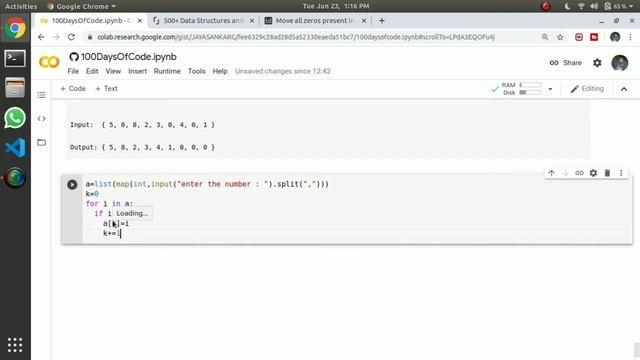Expand RAM and Disk runtime dropdown
This screenshot has height=360, width=640.
550,89
